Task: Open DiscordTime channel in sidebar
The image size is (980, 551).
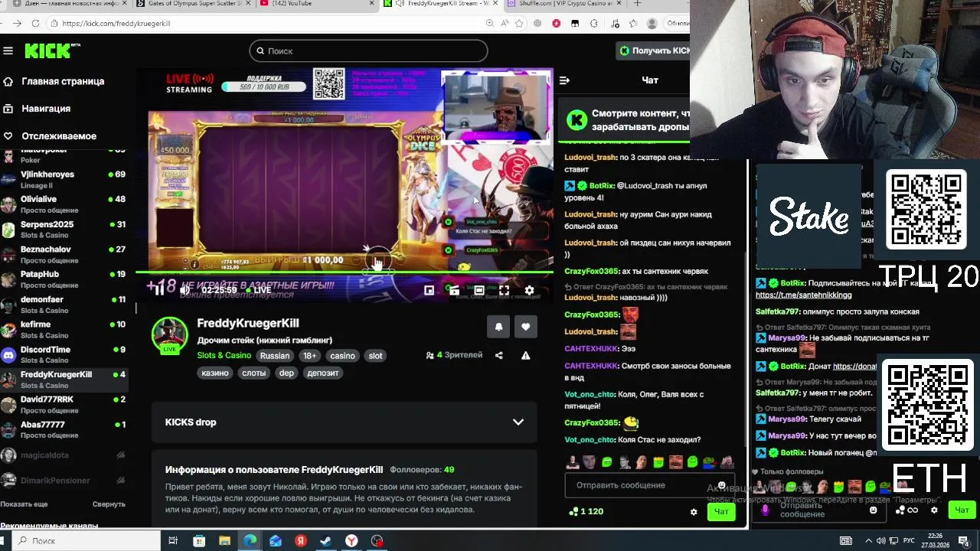Action: tap(66, 354)
